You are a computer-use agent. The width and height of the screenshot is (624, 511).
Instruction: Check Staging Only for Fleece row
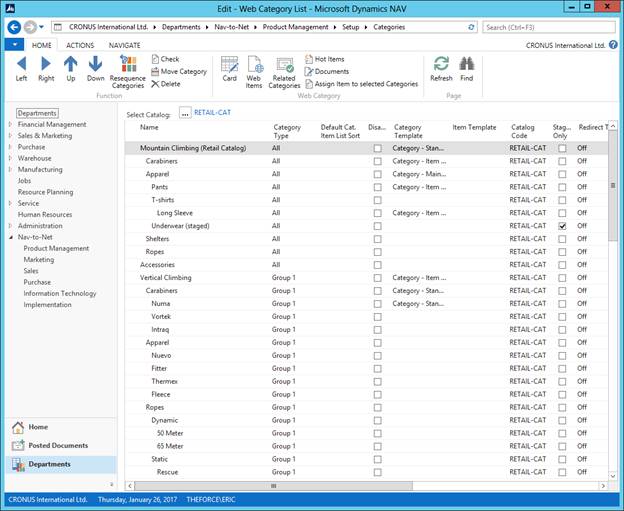(x=562, y=395)
